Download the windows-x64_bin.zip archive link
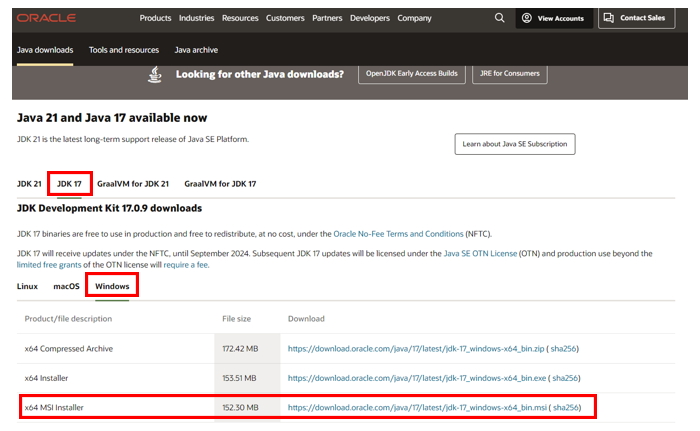Image resolution: width=700 pixels, height=431 pixels. (416, 348)
